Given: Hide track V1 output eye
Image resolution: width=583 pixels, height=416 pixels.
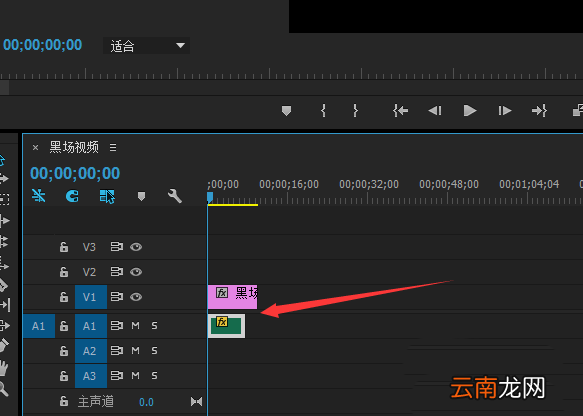Looking at the screenshot, I should pyautogui.click(x=136, y=297).
